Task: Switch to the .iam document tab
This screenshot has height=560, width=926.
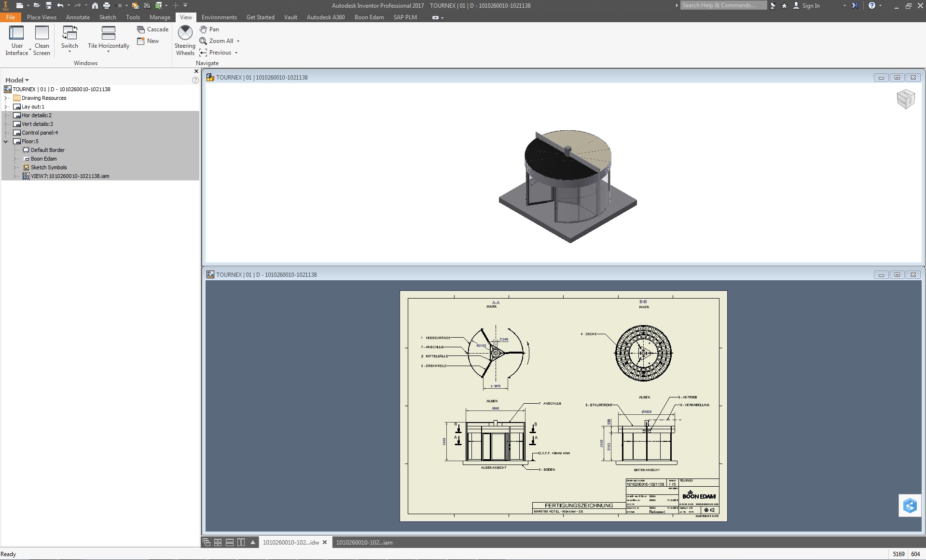Action: click(364, 542)
